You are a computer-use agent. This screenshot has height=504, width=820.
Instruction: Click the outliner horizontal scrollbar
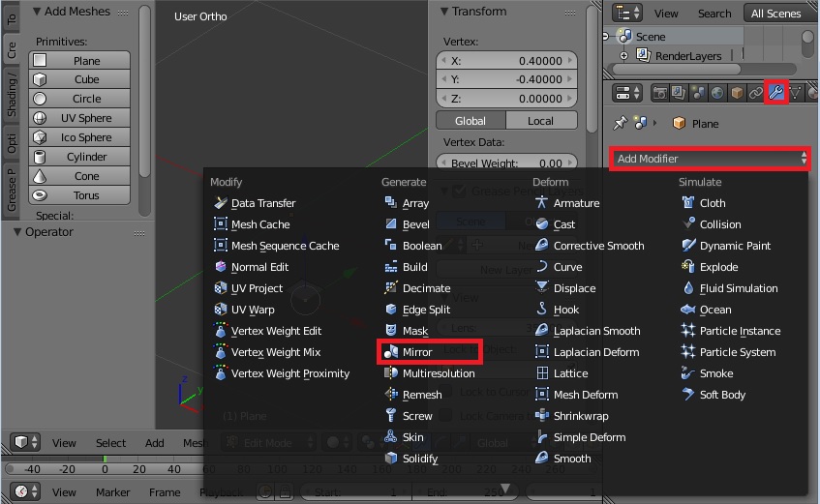tap(677, 69)
